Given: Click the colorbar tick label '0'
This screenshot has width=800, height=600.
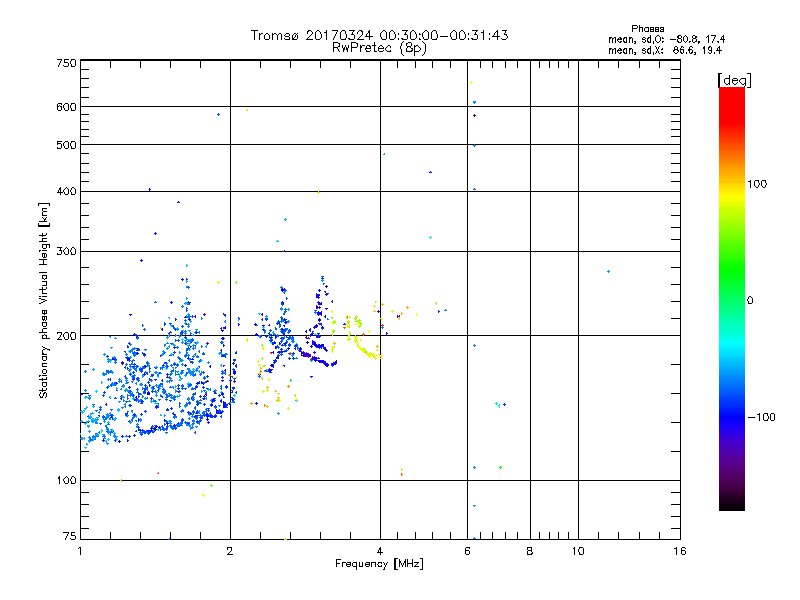Looking at the screenshot, I should tap(750, 301).
